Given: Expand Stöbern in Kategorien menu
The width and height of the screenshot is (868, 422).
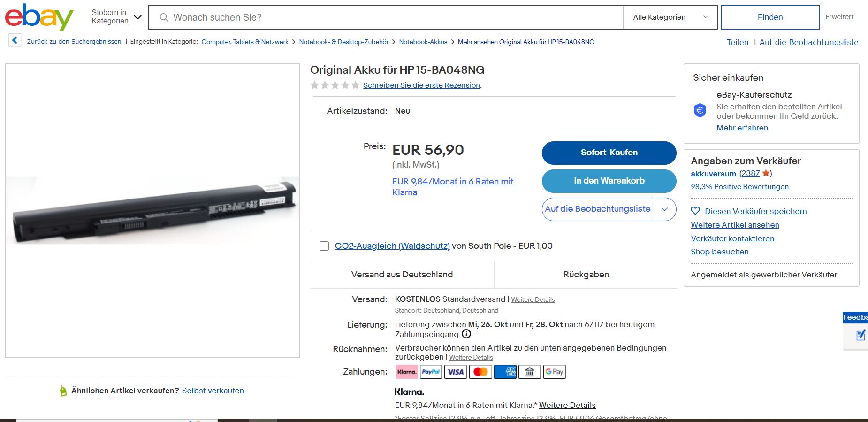Looking at the screenshot, I should (x=117, y=17).
